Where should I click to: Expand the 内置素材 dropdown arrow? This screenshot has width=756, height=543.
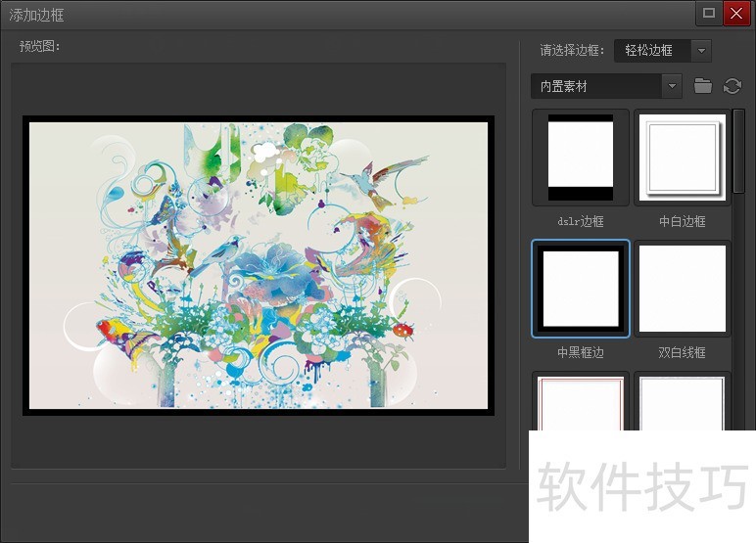[672, 86]
